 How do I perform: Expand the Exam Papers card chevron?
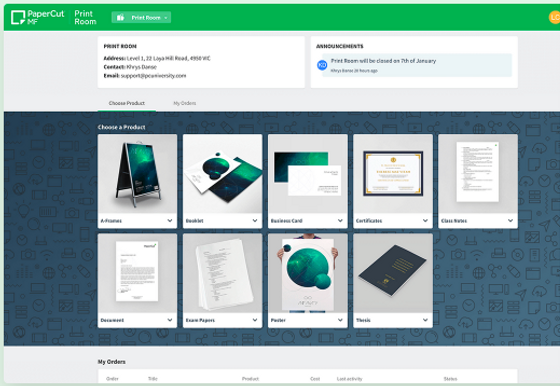255,320
